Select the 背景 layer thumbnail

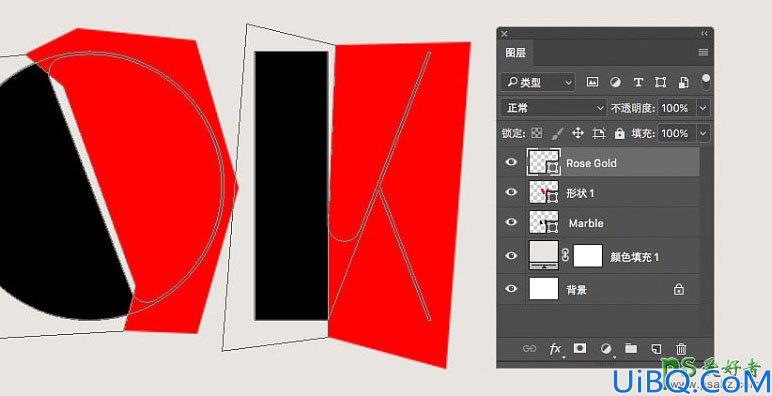[x=544, y=289]
